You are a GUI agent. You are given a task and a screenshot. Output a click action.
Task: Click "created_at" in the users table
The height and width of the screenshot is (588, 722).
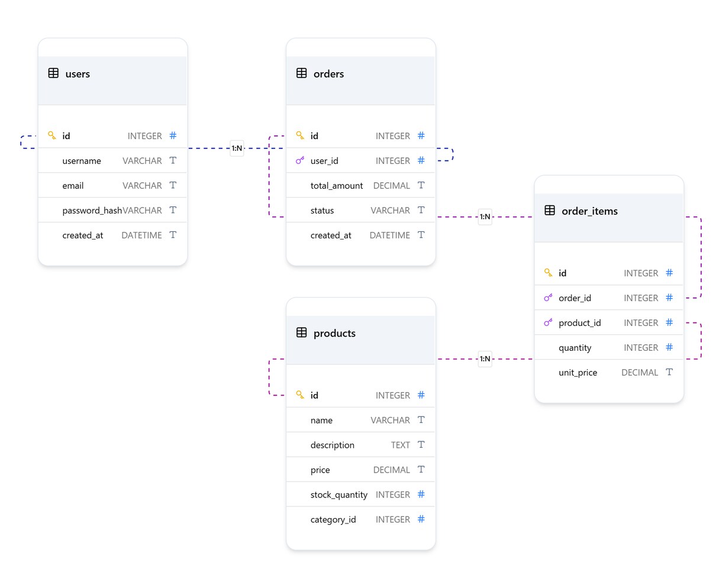click(x=82, y=235)
